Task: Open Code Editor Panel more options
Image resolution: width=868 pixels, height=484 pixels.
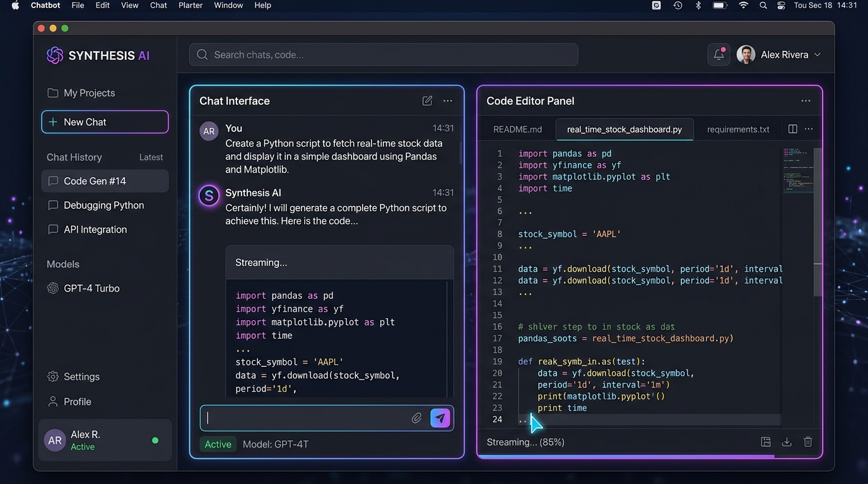Action: click(x=806, y=101)
